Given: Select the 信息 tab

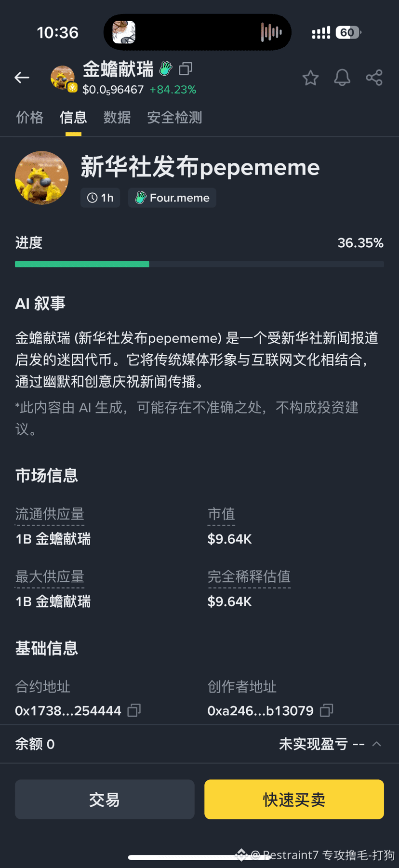Looking at the screenshot, I should coord(73,118).
